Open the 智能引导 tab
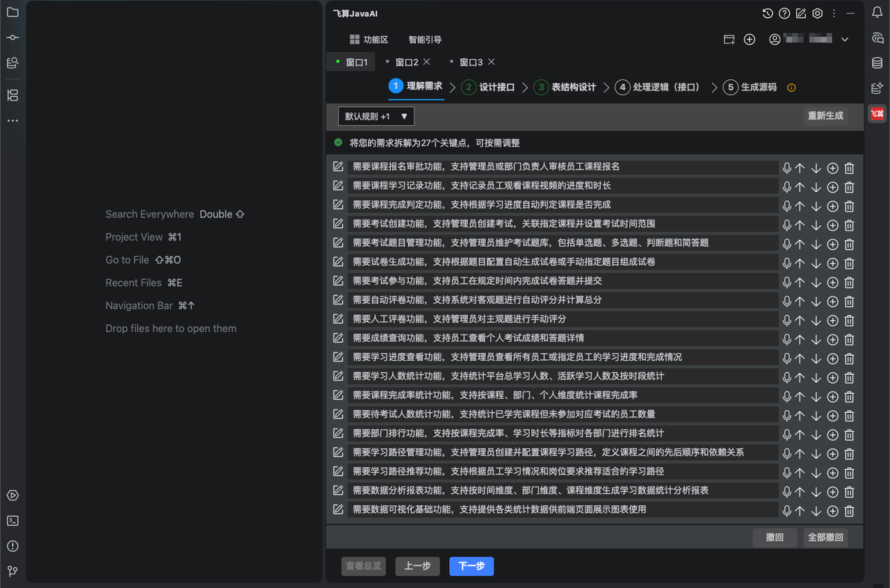The height and width of the screenshot is (588, 890). click(x=425, y=40)
